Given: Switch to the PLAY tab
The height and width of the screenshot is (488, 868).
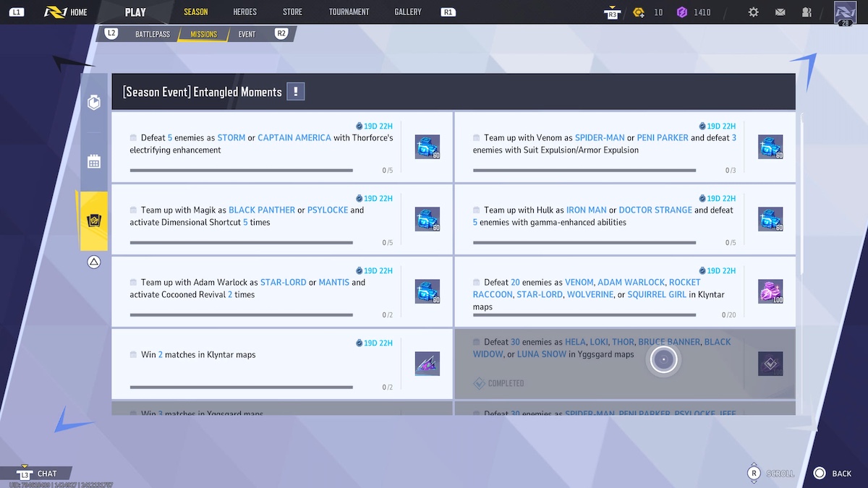Looking at the screenshot, I should pos(135,12).
